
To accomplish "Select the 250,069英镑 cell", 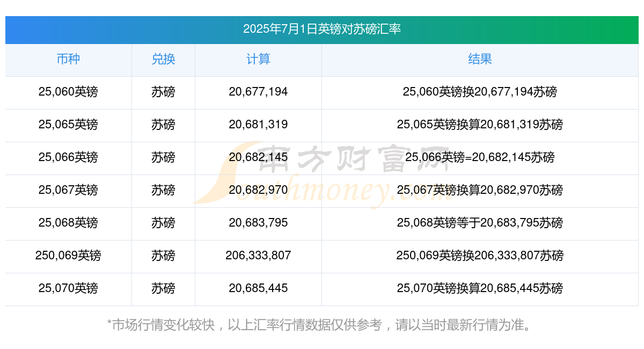I will (68, 256).
